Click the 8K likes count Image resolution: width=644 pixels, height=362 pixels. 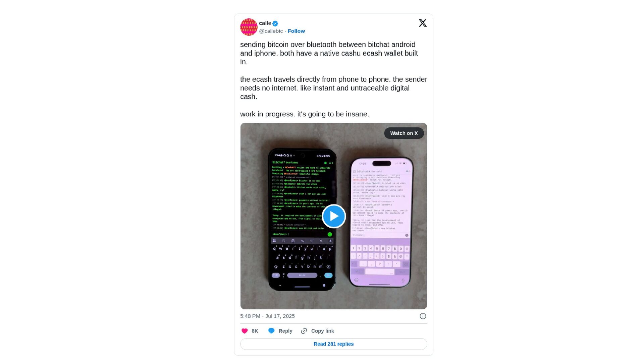[255, 331]
